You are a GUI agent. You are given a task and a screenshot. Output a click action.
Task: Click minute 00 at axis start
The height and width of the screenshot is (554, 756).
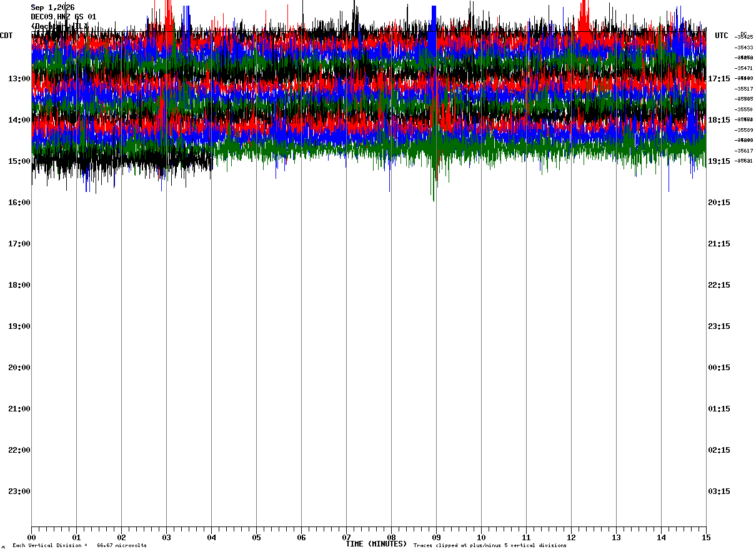tap(31, 537)
